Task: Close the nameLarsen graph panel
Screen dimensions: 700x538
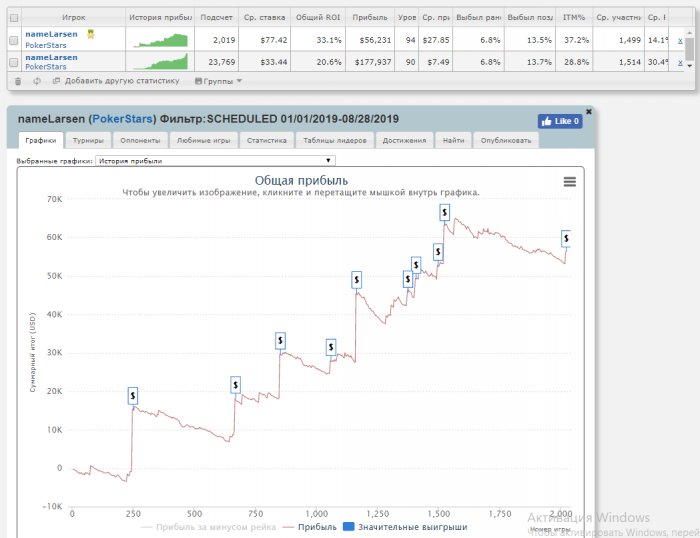Action: [x=589, y=112]
